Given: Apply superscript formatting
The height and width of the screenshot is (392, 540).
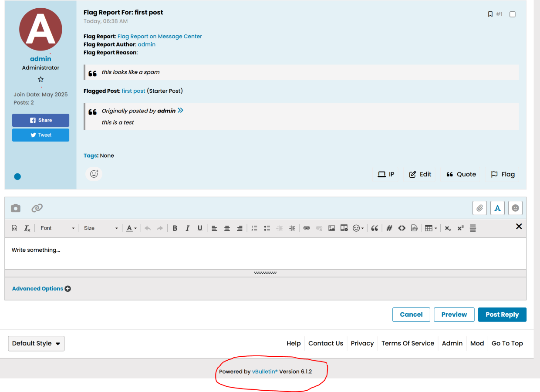Looking at the screenshot, I should click(x=460, y=228).
